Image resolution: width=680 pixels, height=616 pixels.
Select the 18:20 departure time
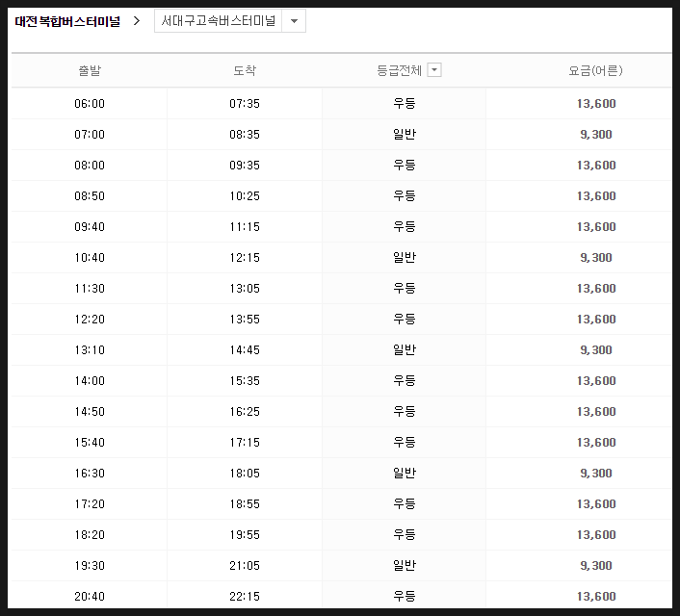click(90, 534)
